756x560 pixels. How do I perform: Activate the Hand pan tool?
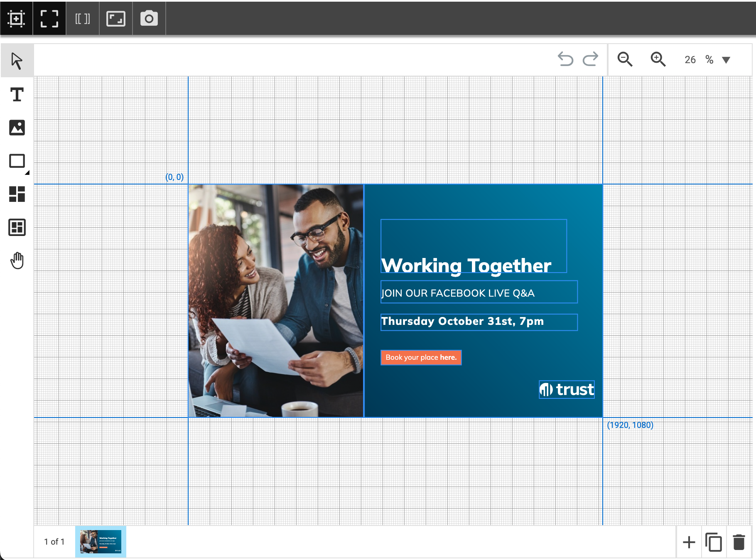coord(17,260)
